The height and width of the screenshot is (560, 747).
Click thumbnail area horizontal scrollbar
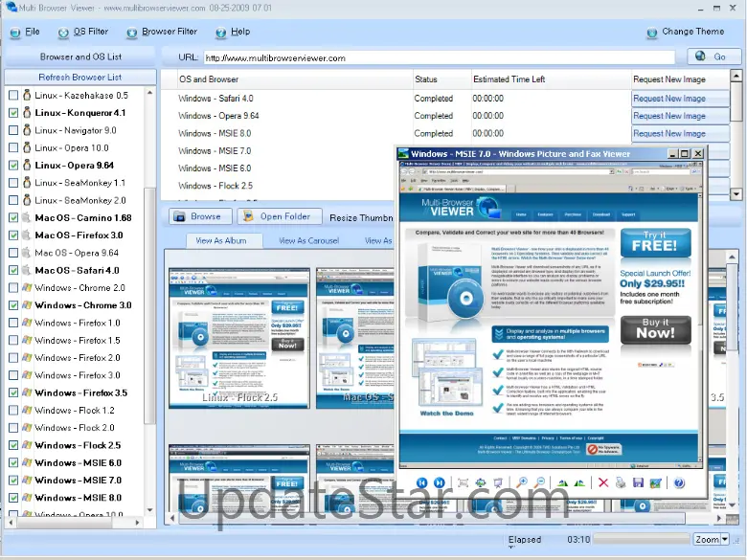[431, 518]
